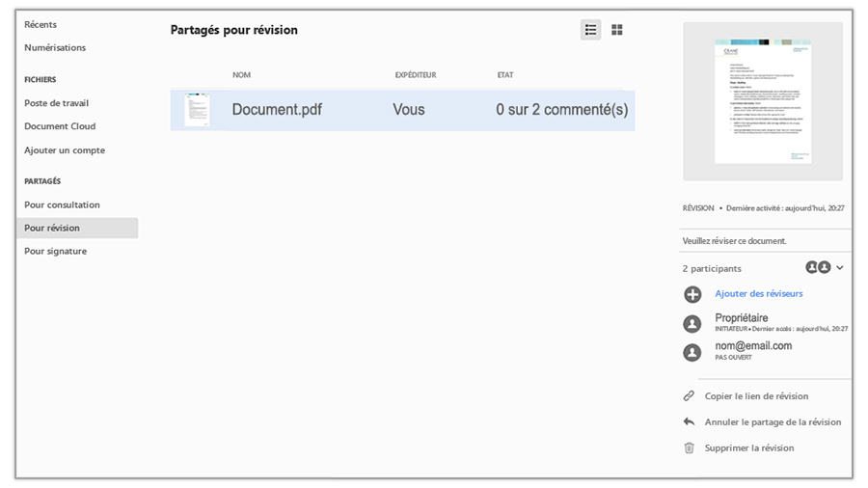The image size is (868, 488).
Task: Click the nom@email.com avatar icon
Action: [692, 352]
